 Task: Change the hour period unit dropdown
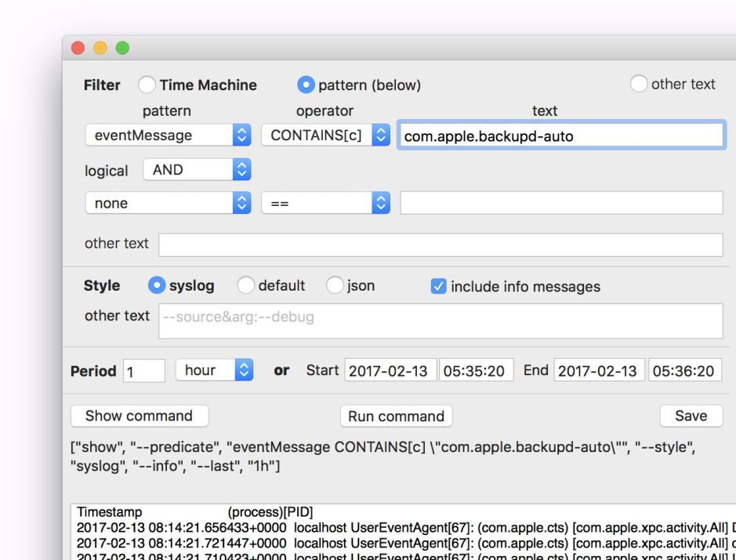tap(214, 370)
